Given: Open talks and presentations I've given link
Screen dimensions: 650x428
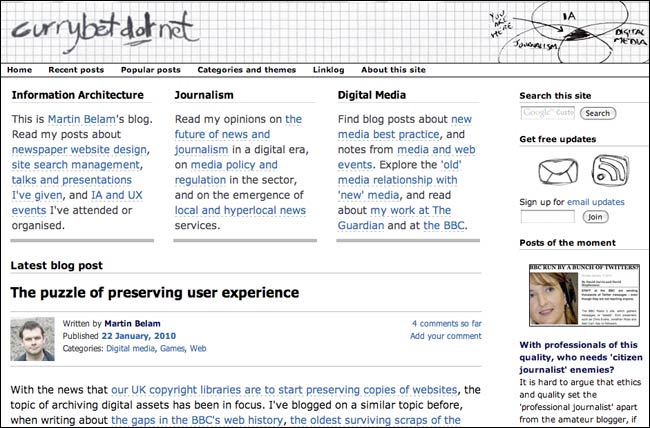Looking at the screenshot, I should pyautogui.click(x=72, y=187).
